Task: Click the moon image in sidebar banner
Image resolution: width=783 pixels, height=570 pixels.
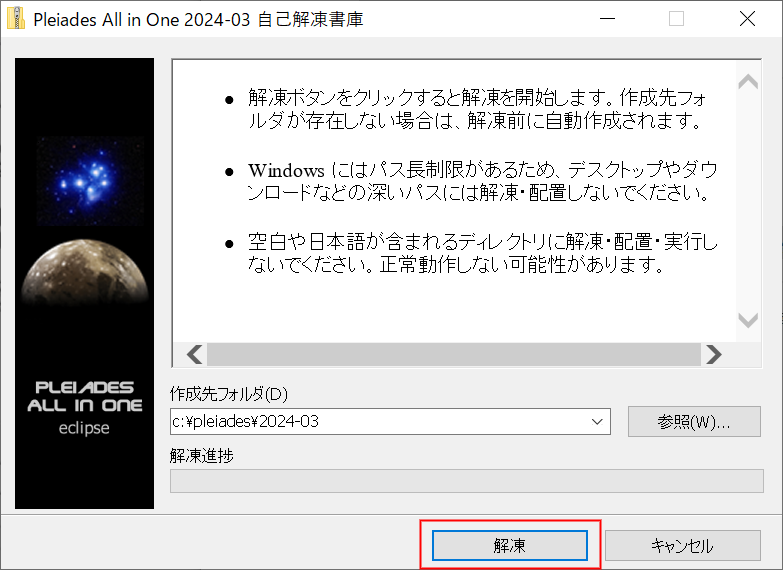Action: click(85, 272)
